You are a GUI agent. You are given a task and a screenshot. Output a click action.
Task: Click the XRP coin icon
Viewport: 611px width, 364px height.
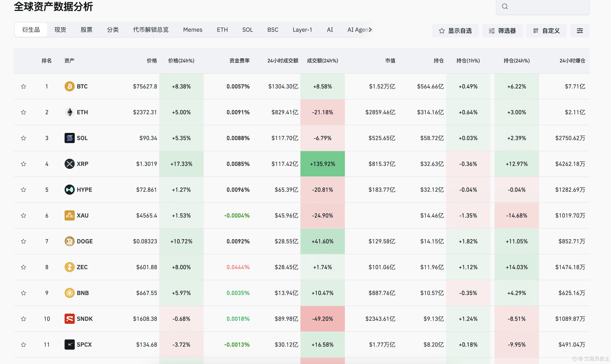tap(69, 164)
